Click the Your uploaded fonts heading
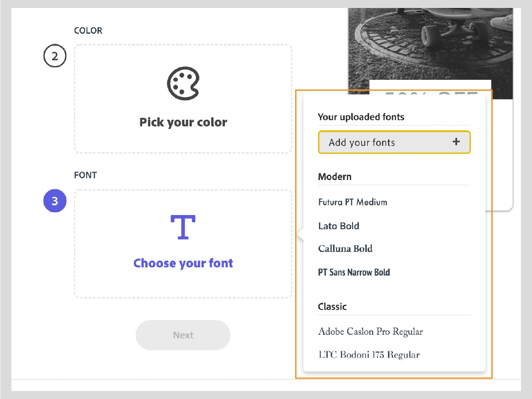532x399 pixels. click(x=361, y=117)
